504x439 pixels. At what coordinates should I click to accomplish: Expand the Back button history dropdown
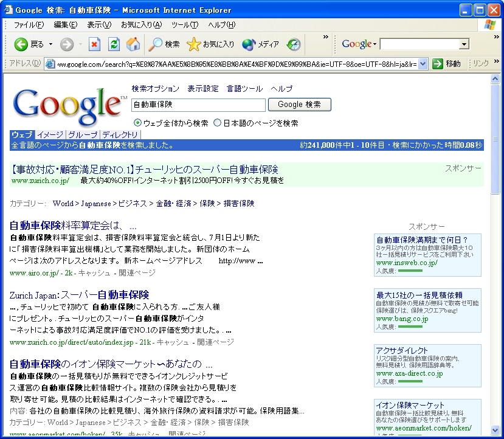pyautogui.click(x=51, y=44)
